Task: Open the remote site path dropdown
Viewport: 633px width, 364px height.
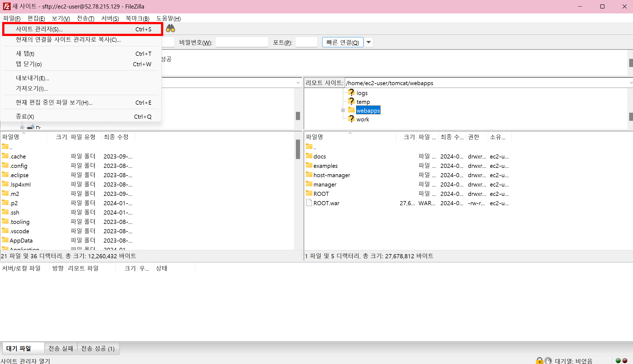Action: [631, 83]
